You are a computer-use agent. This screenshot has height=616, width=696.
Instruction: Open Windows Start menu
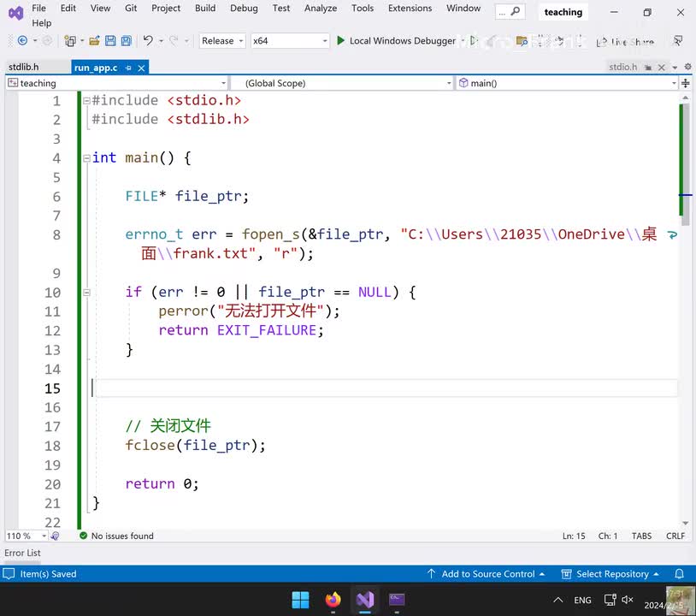(300, 600)
